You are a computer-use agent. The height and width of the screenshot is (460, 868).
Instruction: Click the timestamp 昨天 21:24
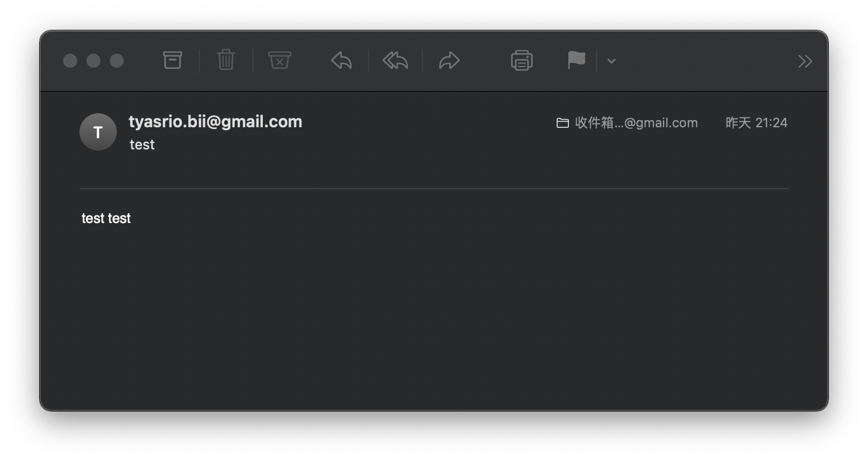[x=756, y=123]
